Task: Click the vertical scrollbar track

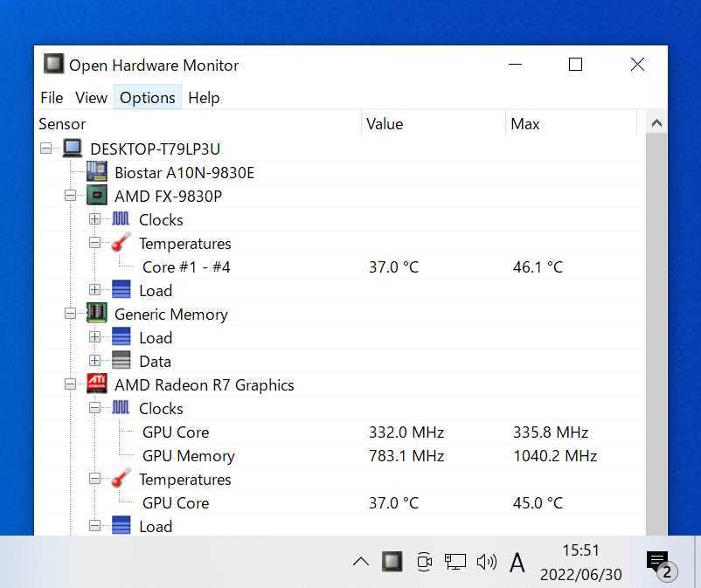Action: click(x=656, y=333)
